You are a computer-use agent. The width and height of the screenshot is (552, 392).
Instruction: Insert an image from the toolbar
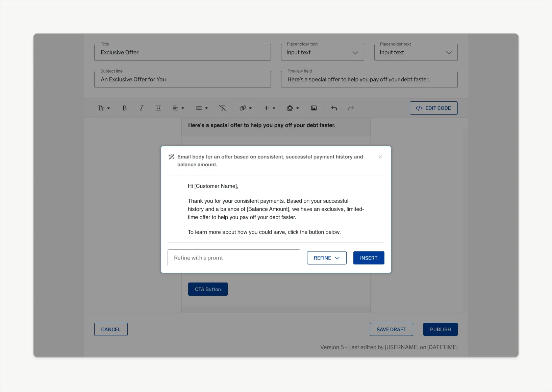[x=314, y=108]
